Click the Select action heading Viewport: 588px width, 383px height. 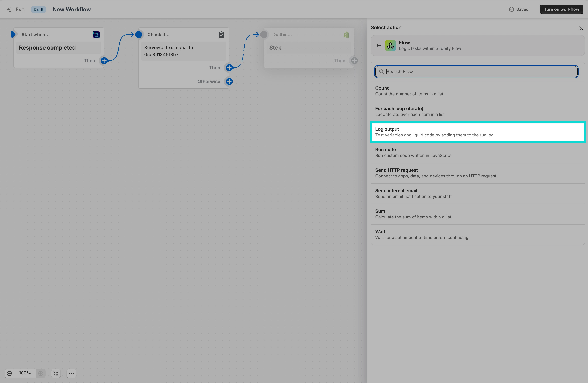(386, 27)
